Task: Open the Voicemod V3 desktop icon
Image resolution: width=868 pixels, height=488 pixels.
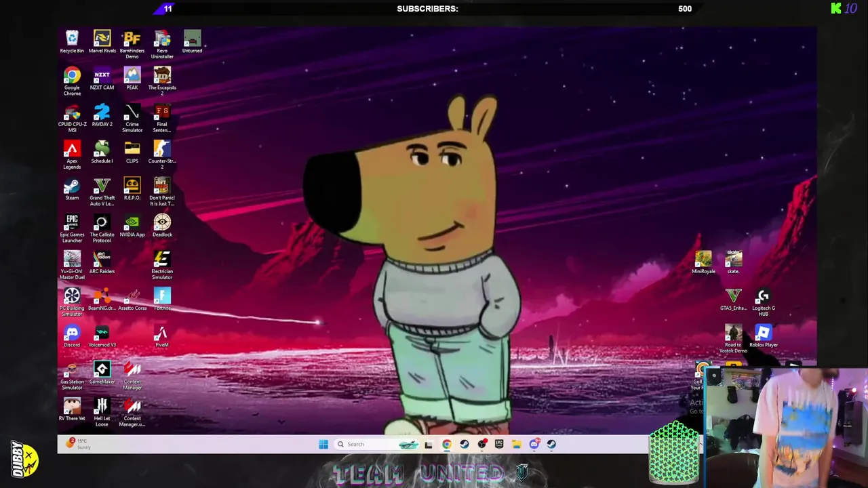Action: pos(102,335)
